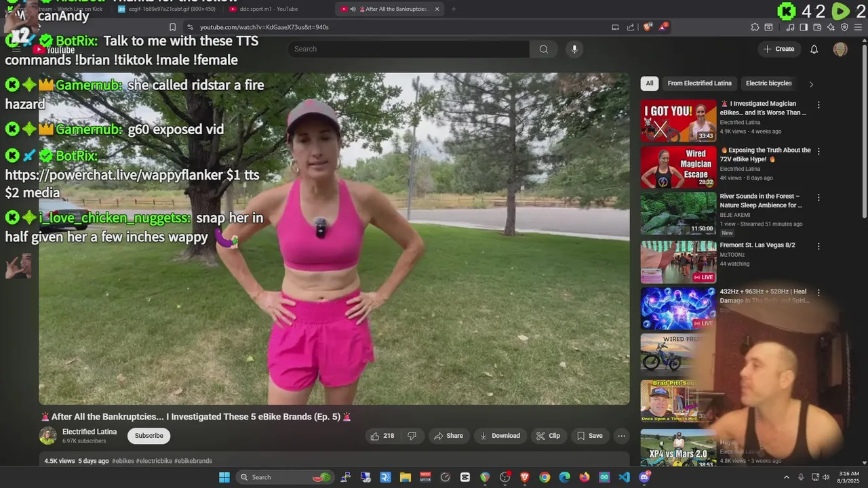Click the browser address bar URL
Viewport: 868px width, 488px height.
264,27
